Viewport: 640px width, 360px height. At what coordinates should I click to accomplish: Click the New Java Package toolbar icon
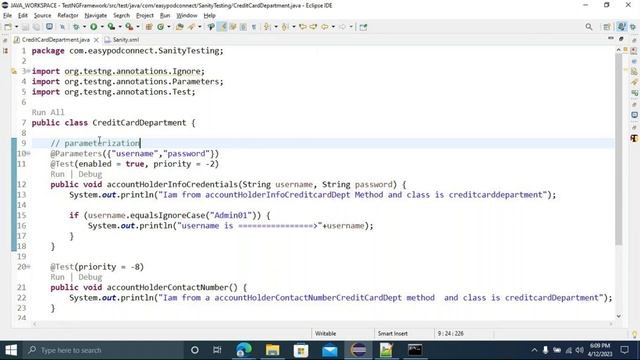[149, 27]
